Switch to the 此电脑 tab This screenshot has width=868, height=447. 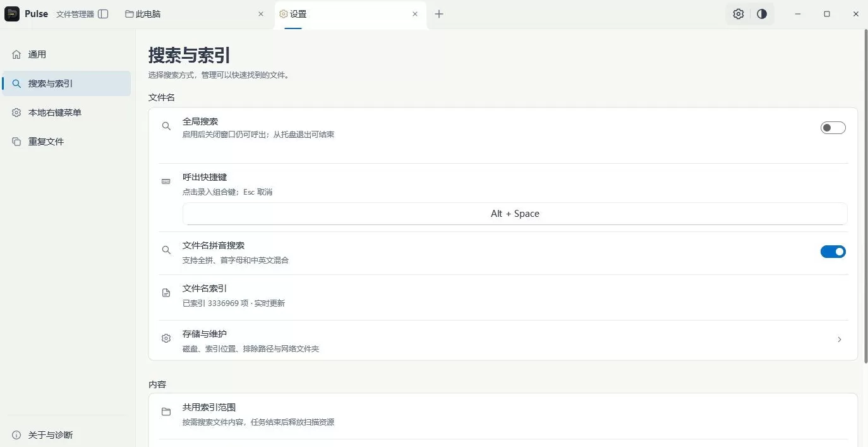pyautogui.click(x=195, y=14)
